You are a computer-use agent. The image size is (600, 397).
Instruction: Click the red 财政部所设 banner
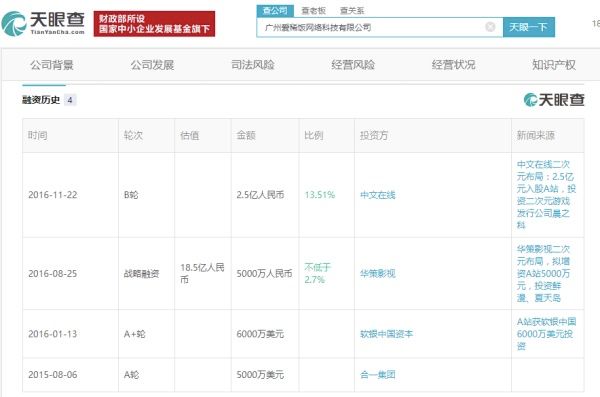tap(154, 24)
